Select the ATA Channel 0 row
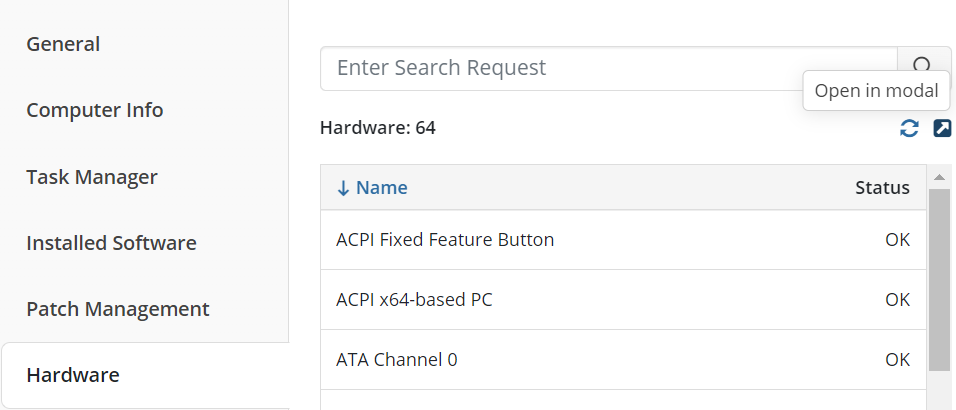The width and height of the screenshot is (956, 410). (397, 360)
